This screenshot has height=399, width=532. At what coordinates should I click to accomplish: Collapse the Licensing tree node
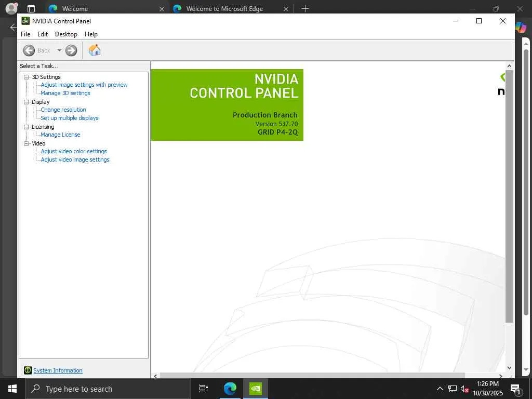[26, 127]
